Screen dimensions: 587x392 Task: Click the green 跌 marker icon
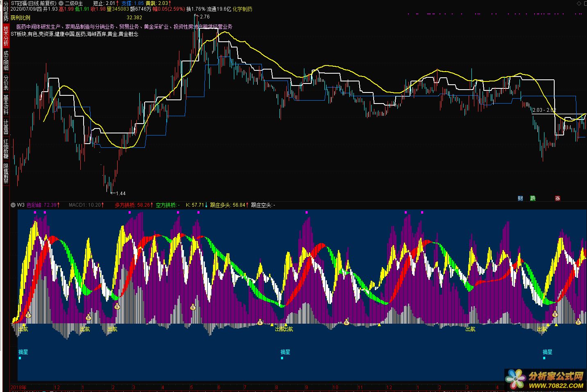pyautogui.click(x=533, y=198)
